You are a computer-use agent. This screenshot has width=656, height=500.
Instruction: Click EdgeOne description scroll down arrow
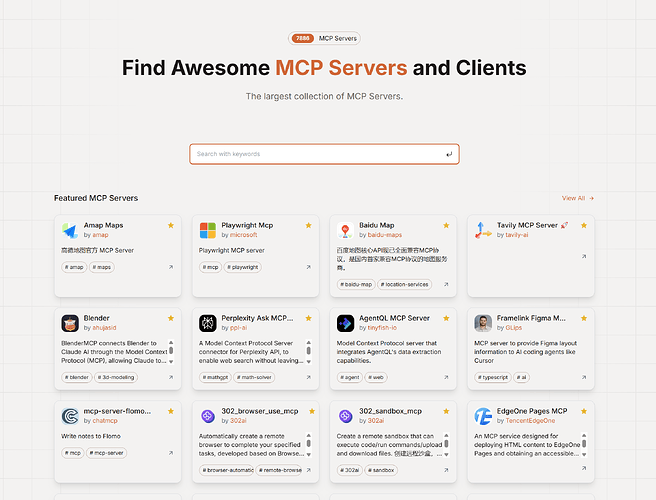[x=584, y=454]
